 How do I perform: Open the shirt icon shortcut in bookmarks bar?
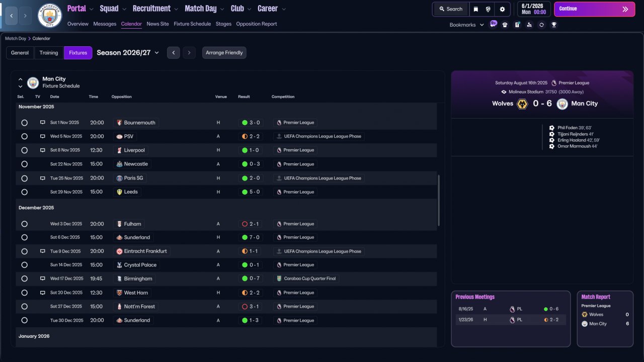point(505,25)
